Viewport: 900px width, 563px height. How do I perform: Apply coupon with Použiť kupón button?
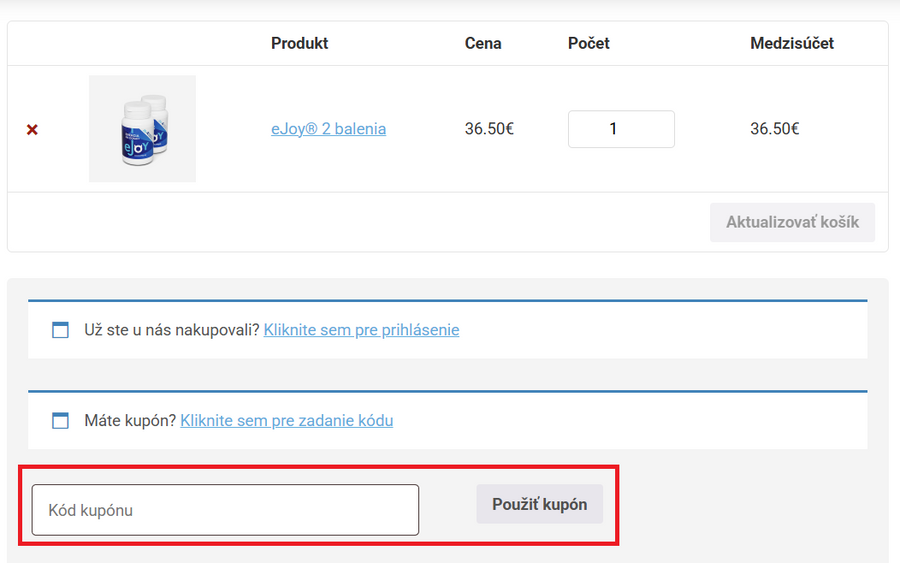coord(539,504)
